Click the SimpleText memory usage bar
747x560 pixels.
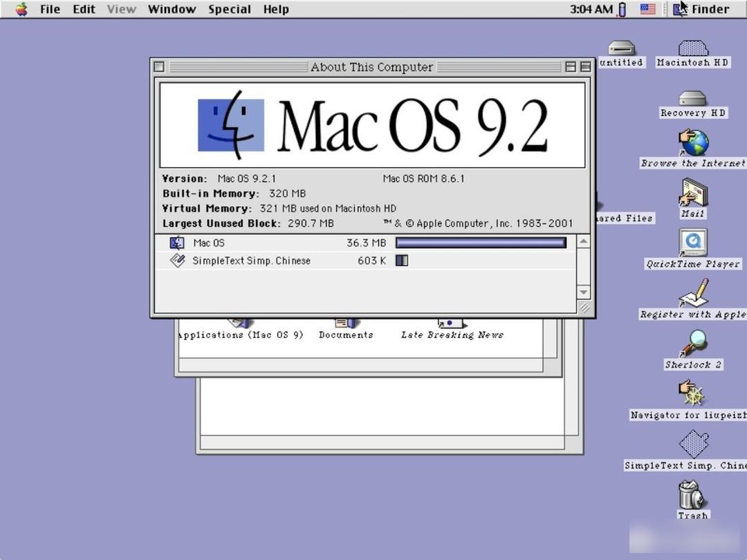point(402,261)
